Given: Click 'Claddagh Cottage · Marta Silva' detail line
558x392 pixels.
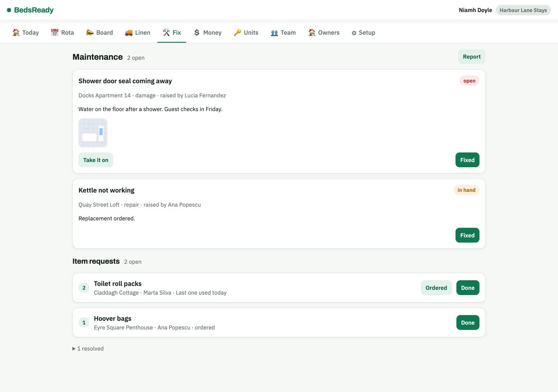Looking at the screenshot, I should (x=160, y=293).
